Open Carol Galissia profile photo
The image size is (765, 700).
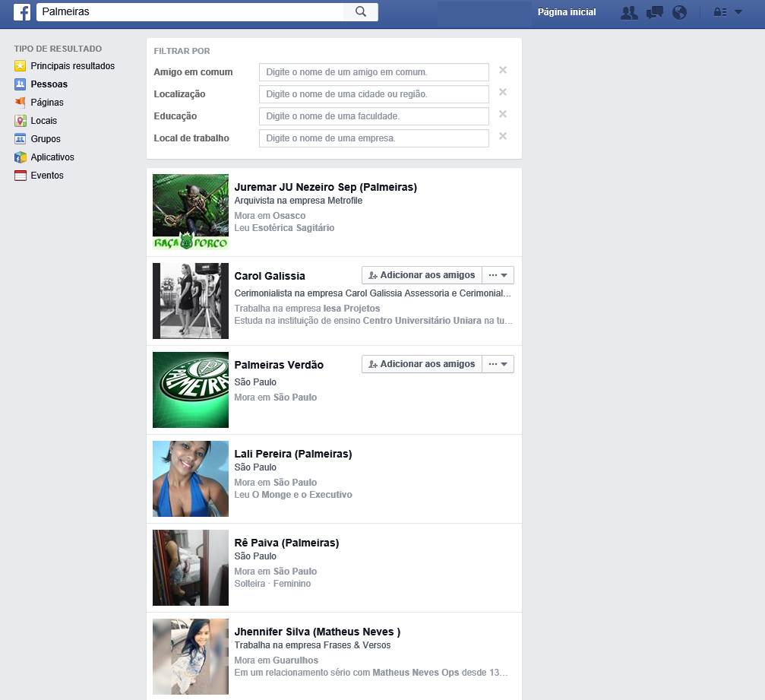190,301
